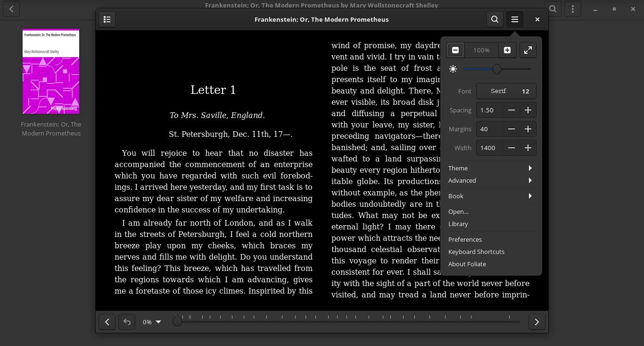Close the library window

(633, 8)
